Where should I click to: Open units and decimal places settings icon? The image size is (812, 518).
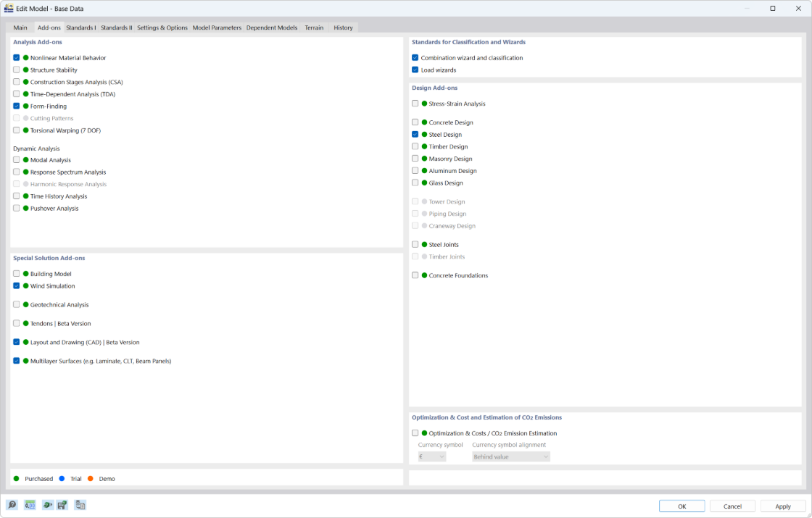tap(30, 505)
